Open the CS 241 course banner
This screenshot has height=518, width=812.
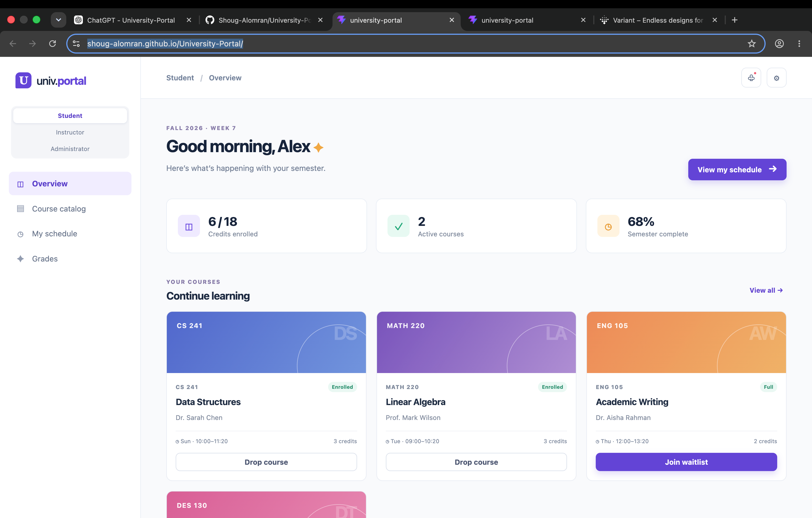(266, 342)
